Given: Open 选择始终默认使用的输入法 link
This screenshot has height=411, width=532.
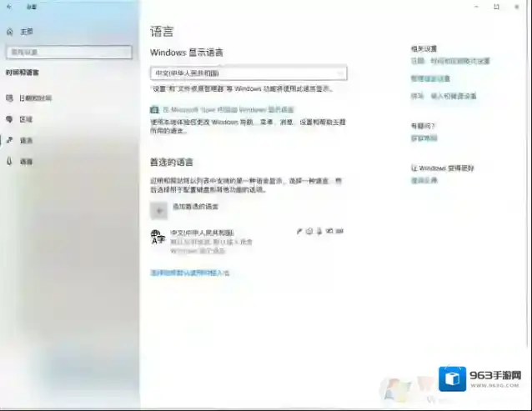Looking at the screenshot, I should tap(189, 273).
